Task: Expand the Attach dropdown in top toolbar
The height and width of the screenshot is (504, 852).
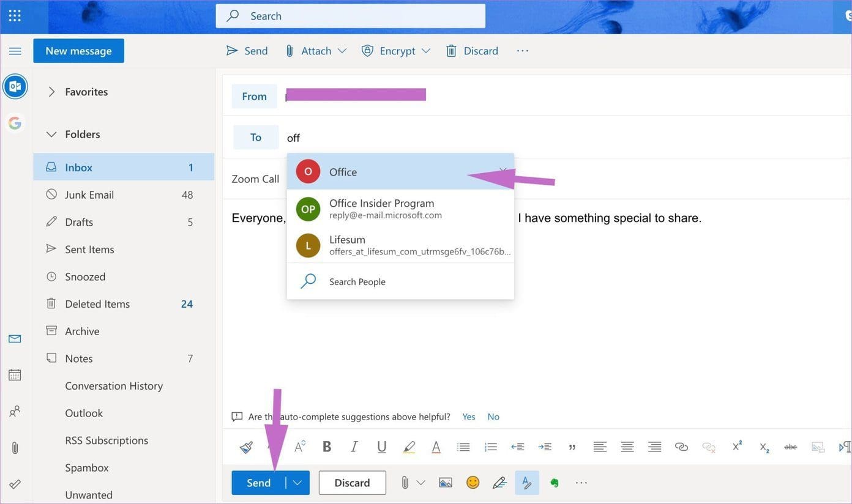Action: (342, 51)
